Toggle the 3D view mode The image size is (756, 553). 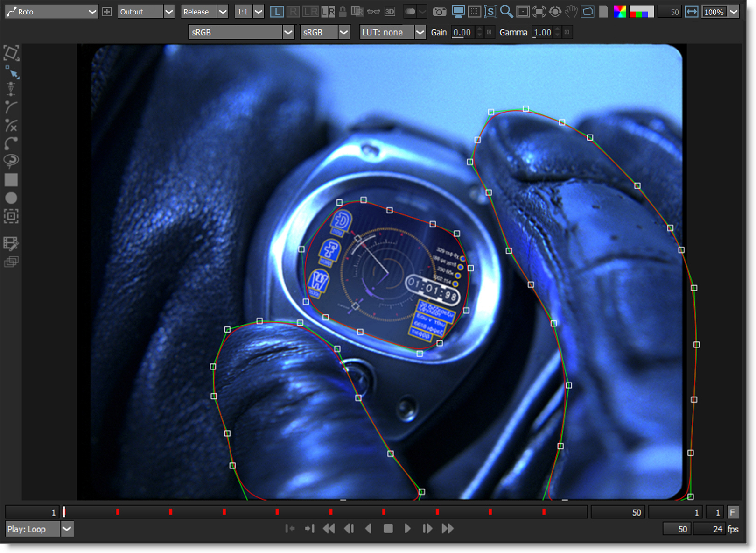tap(390, 12)
